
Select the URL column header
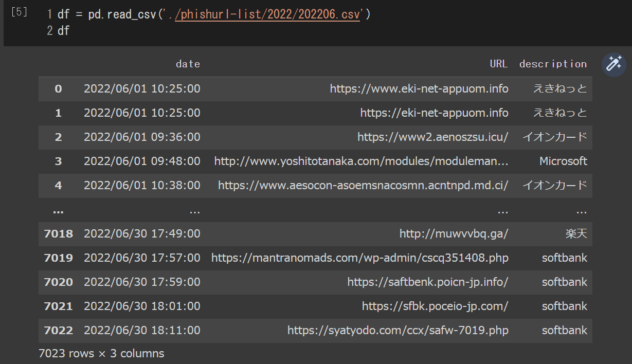[x=498, y=64]
